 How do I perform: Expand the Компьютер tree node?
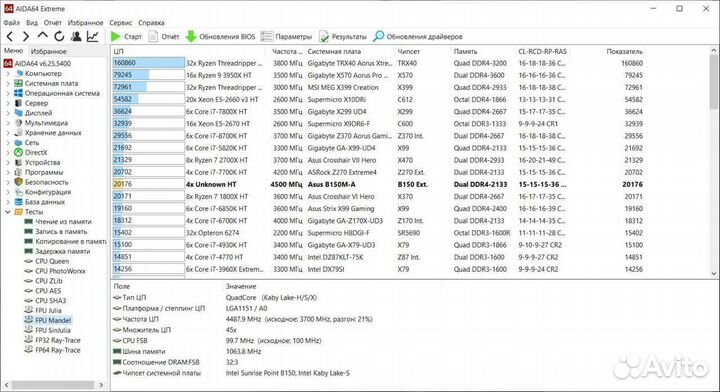[x=8, y=73]
